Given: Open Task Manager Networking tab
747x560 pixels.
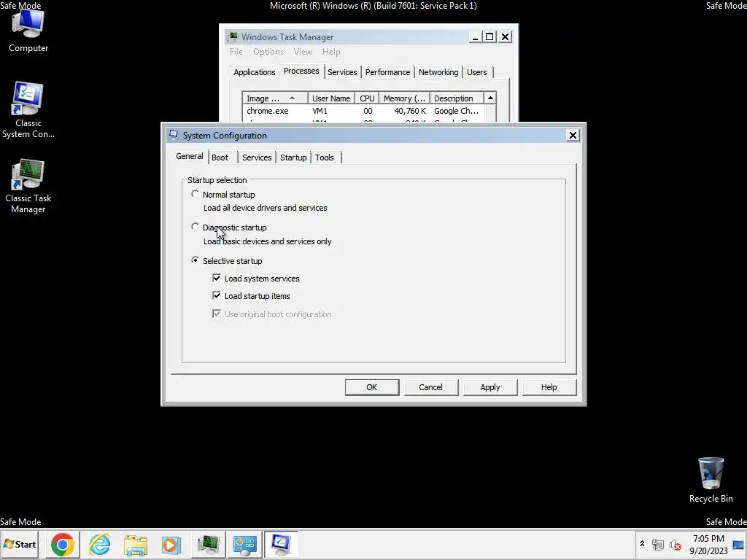Looking at the screenshot, I should (438, 72).
